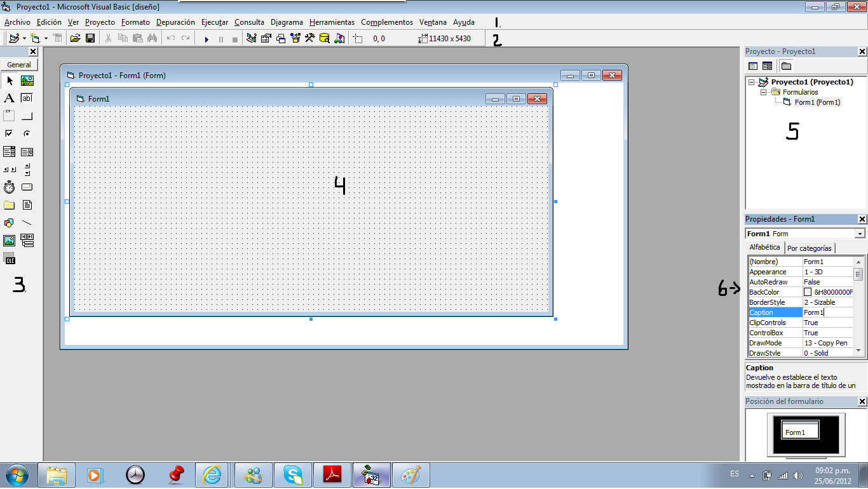Select the CheckBox control tool
This screenshot has height=489, width=868.
click(x=10, y=133)
